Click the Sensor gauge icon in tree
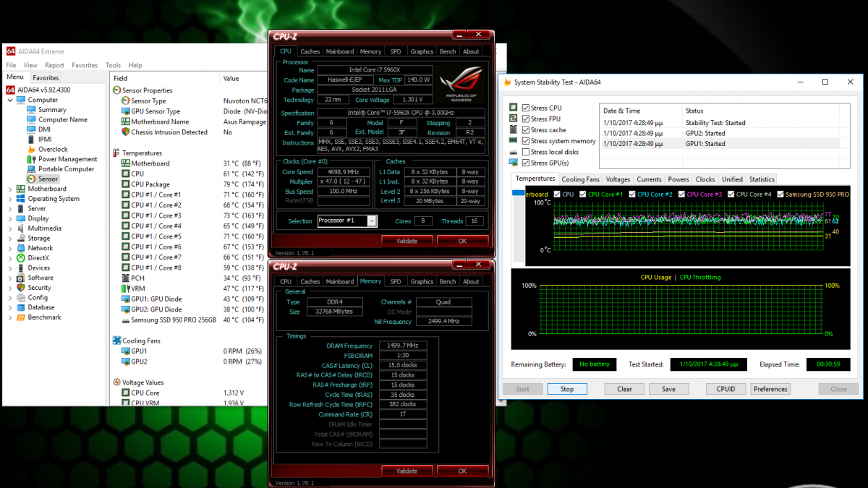 coord(31,179)
